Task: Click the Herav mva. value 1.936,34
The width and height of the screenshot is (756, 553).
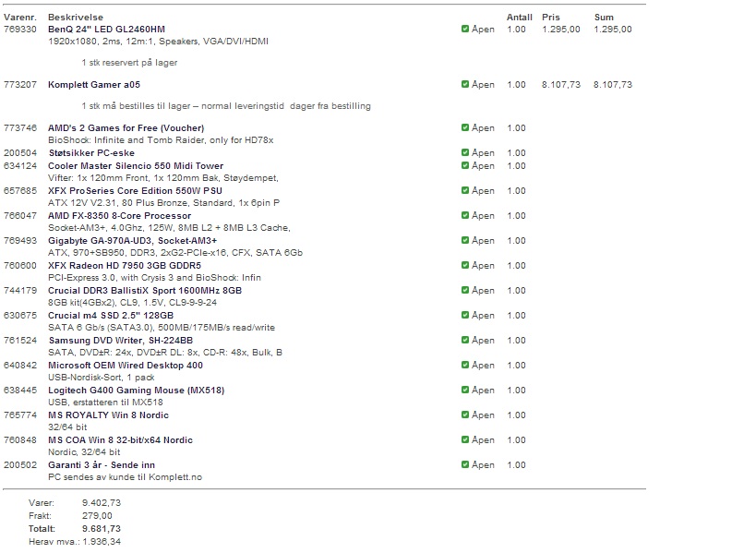Action: [102, 541]
